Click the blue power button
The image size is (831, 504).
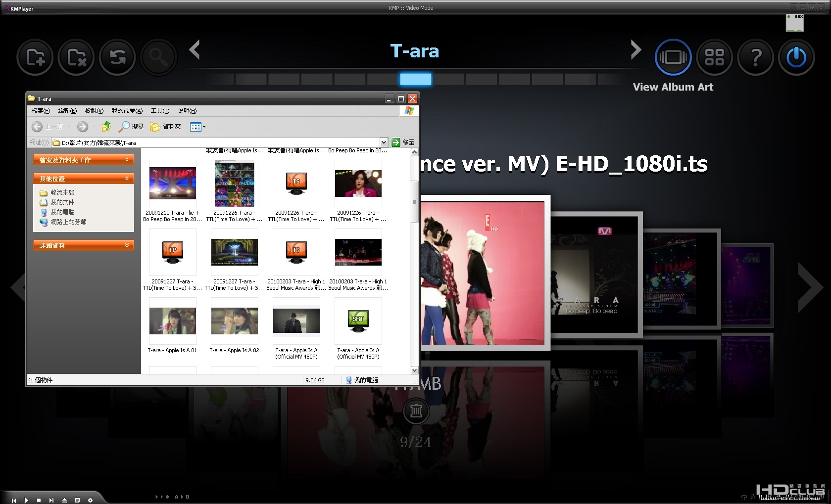tap(796, 57)
